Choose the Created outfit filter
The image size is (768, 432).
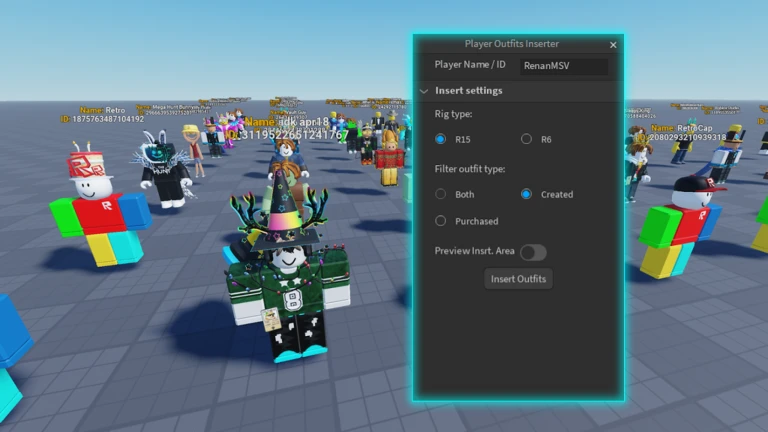(527, 194)
